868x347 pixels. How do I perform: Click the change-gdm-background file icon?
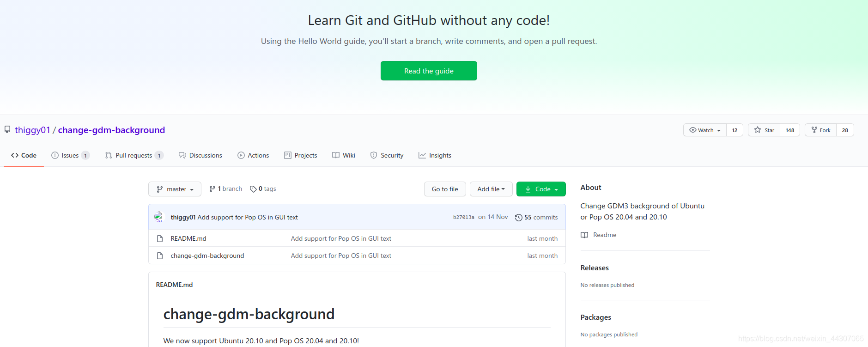pos(160,256)
